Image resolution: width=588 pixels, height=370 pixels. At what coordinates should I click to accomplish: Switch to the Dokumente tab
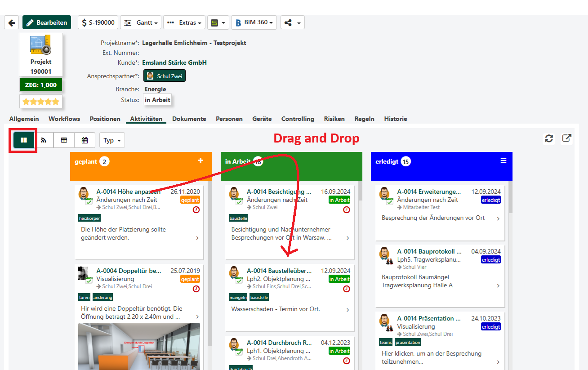pos(189,119)
